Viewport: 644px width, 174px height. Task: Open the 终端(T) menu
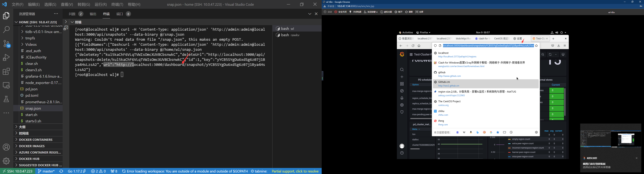(x=117, y=5)
